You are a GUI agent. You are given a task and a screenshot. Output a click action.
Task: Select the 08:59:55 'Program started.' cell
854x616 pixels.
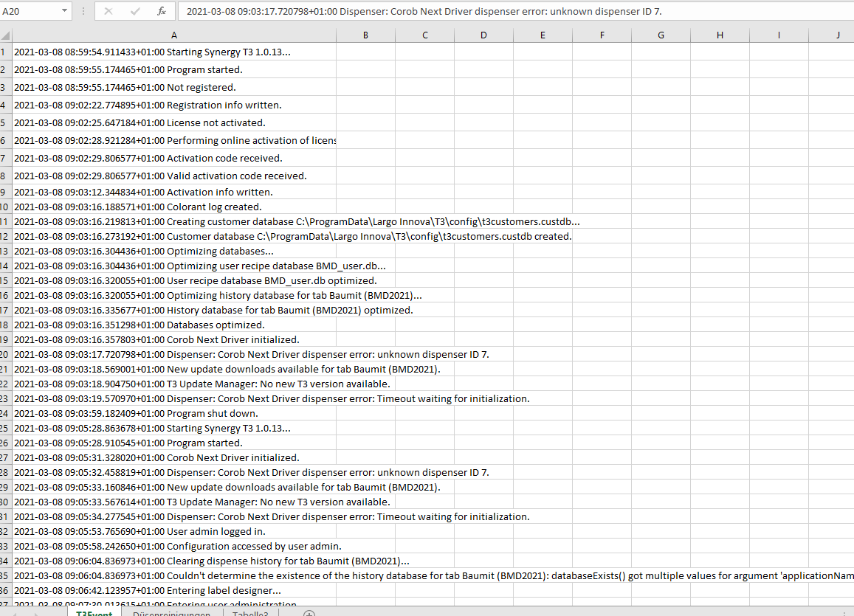coord(174,69)
